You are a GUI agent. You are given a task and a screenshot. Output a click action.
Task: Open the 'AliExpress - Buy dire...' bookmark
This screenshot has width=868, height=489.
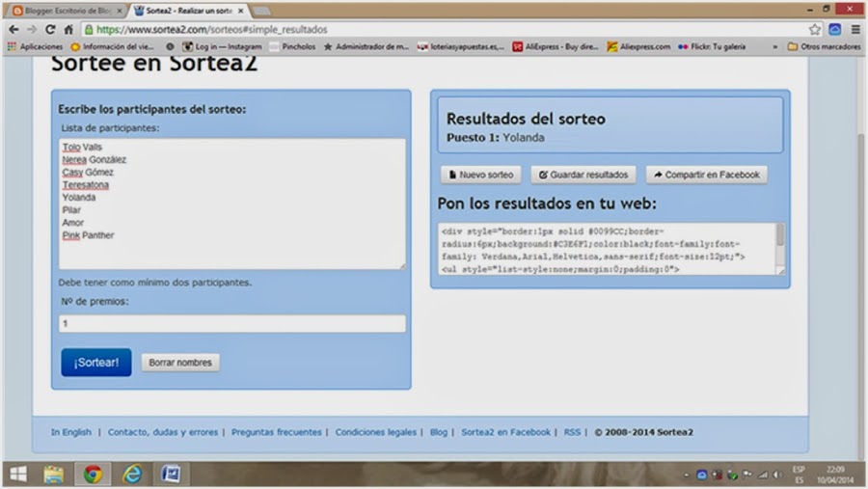[556, 46]
